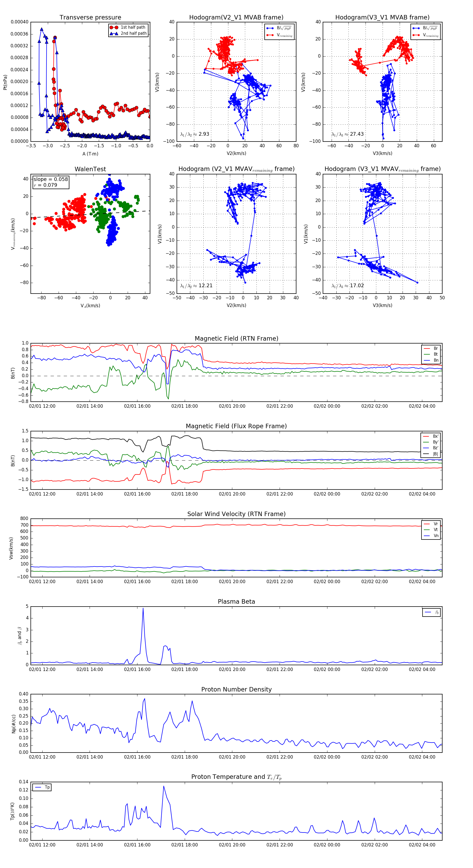Screen dimensions: 473x868
Task: Click the 'Hodogram(V2_V1 MVAB frame)' title
Action: (236, 18)
